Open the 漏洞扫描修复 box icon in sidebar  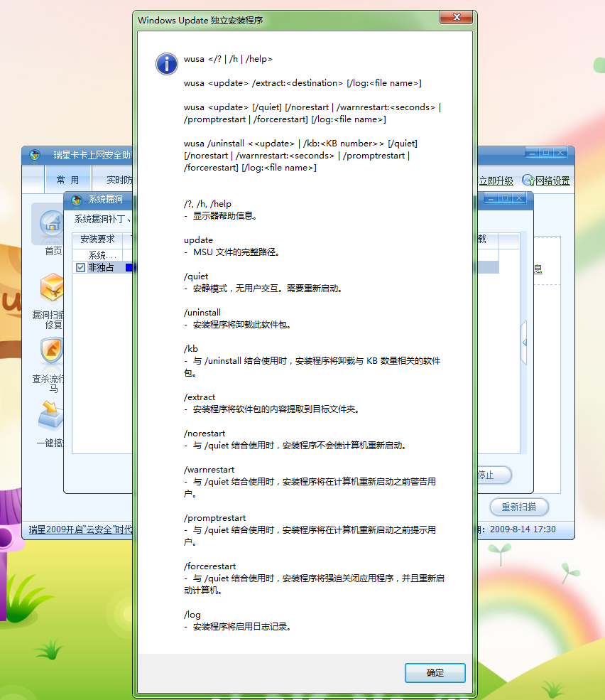click(x=52, y=288)
